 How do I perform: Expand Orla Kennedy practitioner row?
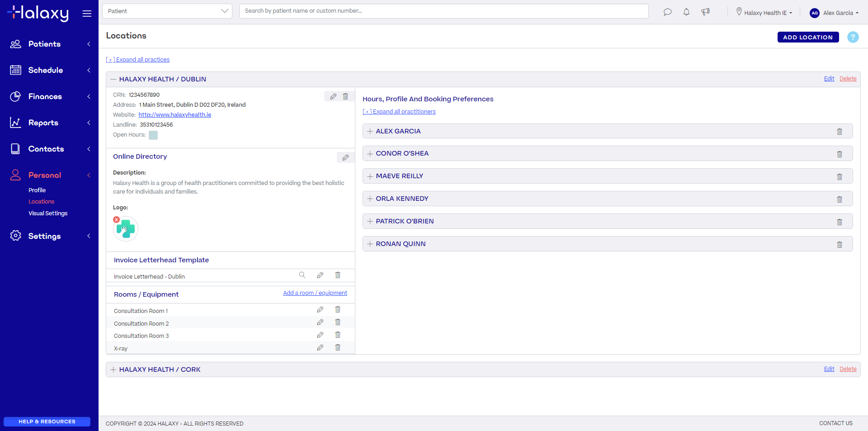pos(370,199)
